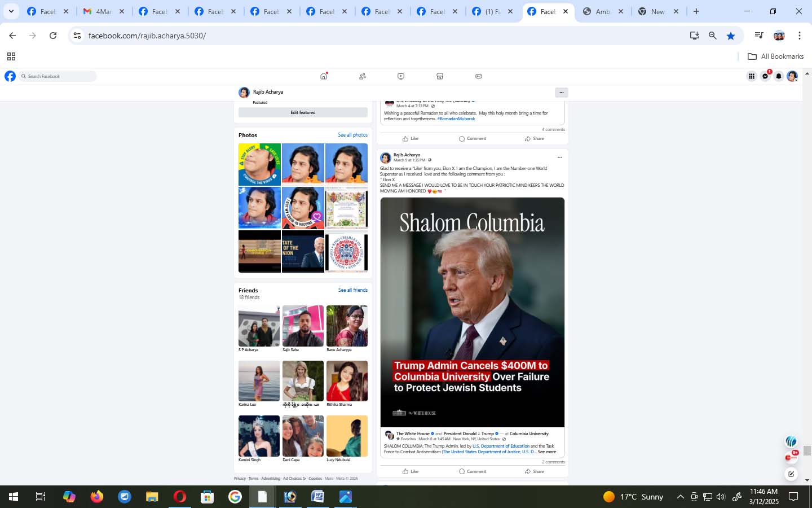This screenshot has width=812, height=508.
Task: Open Windows Start menu
Action: (x=14, y=497)
